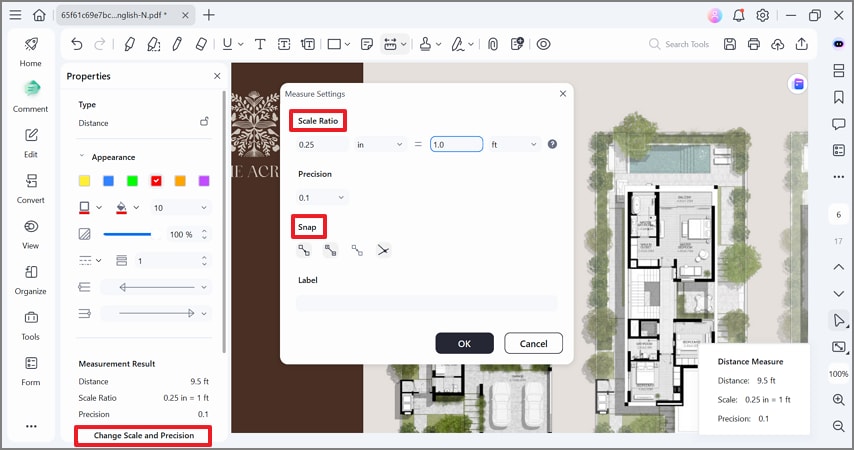The height and width of the screenshot is (450, 854).
Task: Open the line end arrow style dropdown
Action: coord(156,313)
